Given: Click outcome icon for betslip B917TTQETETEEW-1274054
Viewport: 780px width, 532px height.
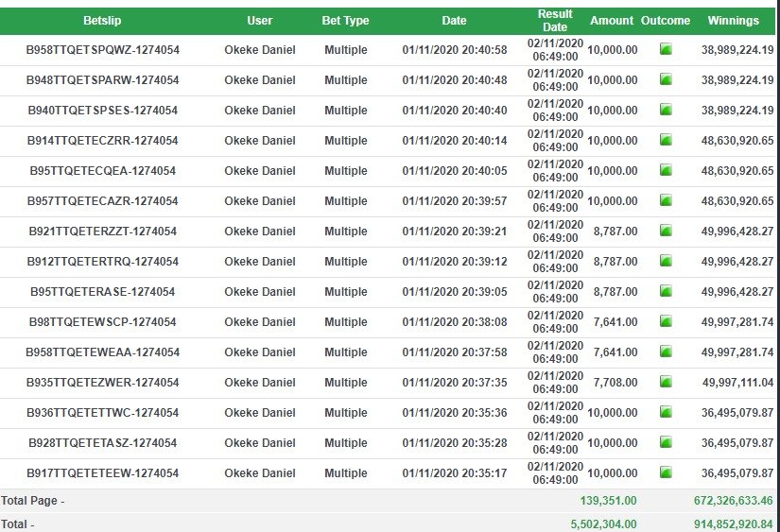Looking at the screenshot, I should pos(666,472).
